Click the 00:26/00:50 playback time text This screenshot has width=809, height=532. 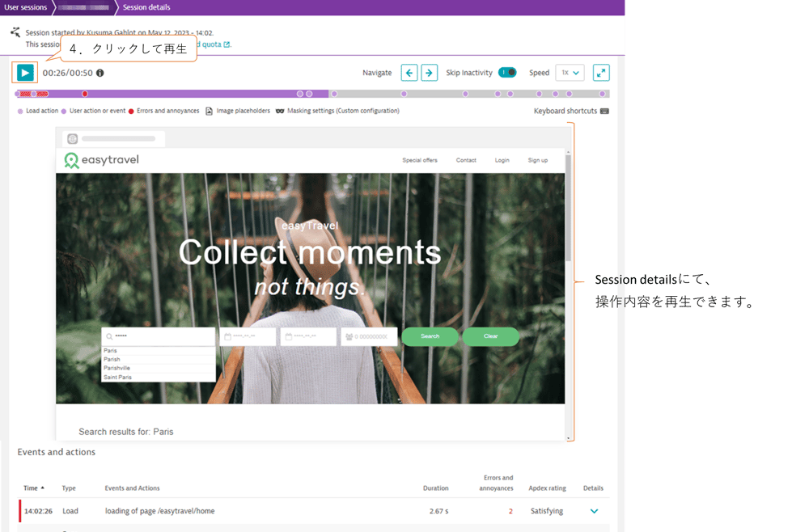68,74
